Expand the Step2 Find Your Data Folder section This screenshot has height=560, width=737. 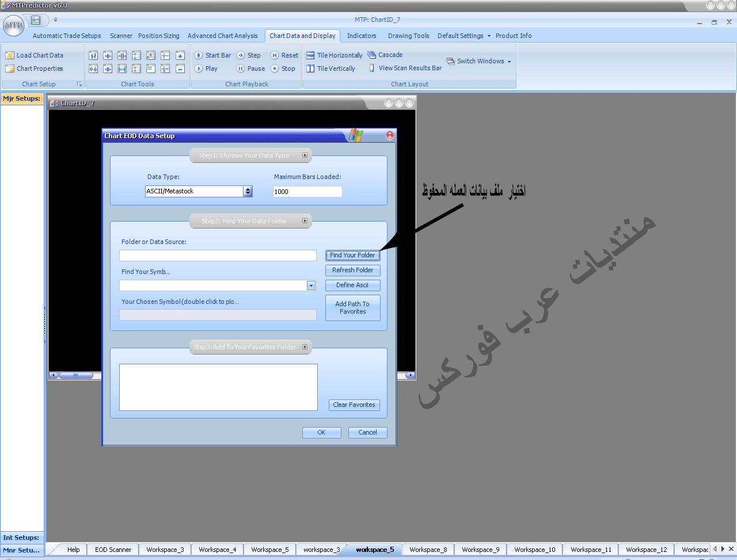[305, 221]
